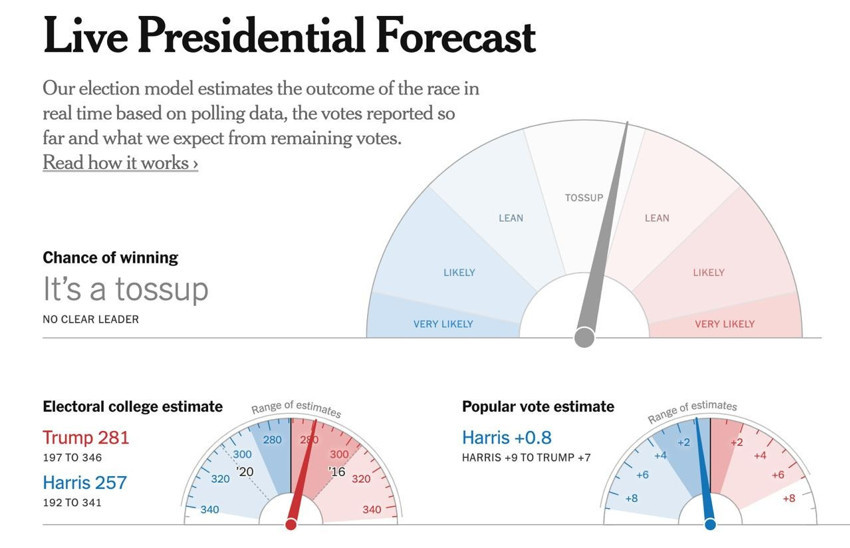
Task: Click the "It's a tossup" text
Action: point(125,290)
